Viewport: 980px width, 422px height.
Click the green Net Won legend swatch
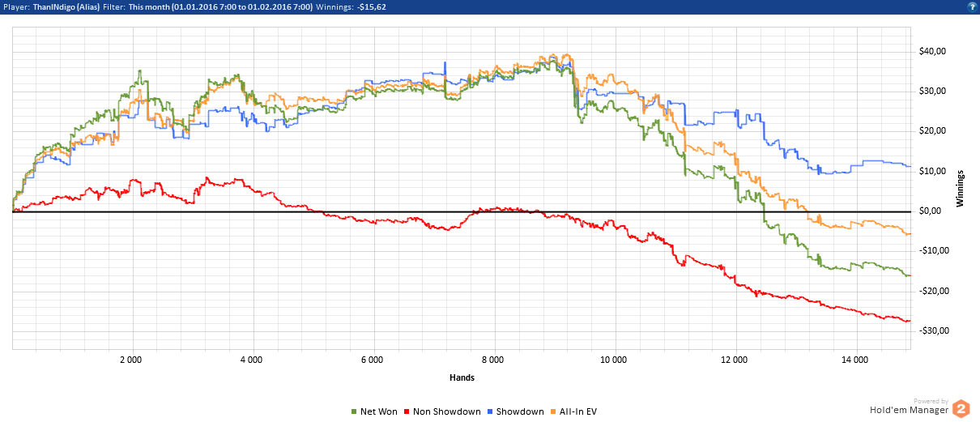tap(354, 412)
